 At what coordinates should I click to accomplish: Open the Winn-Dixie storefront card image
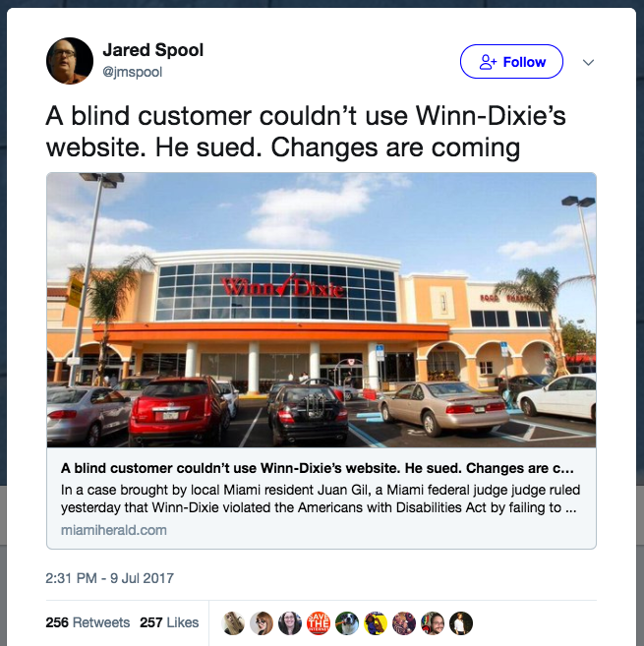[x=322, y=310]
